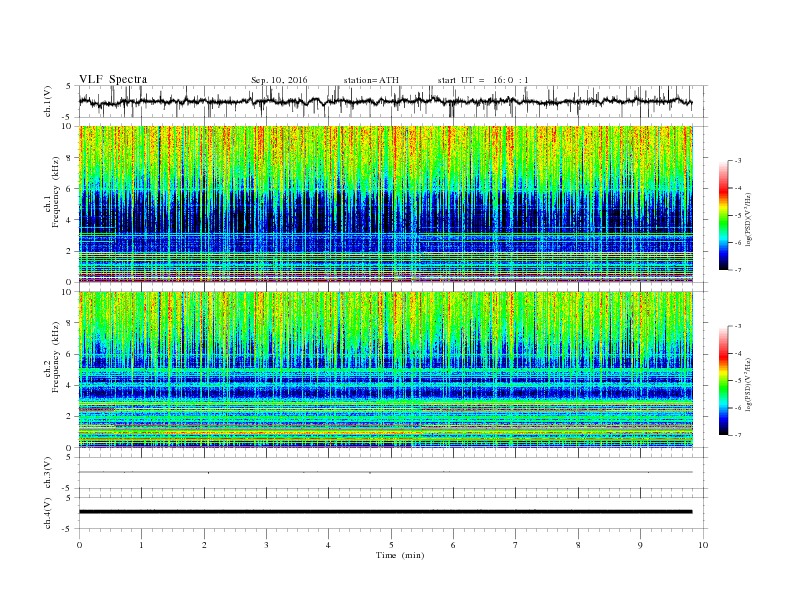
Task: Click the "2" minute tick label
Action: click(204, 545)
